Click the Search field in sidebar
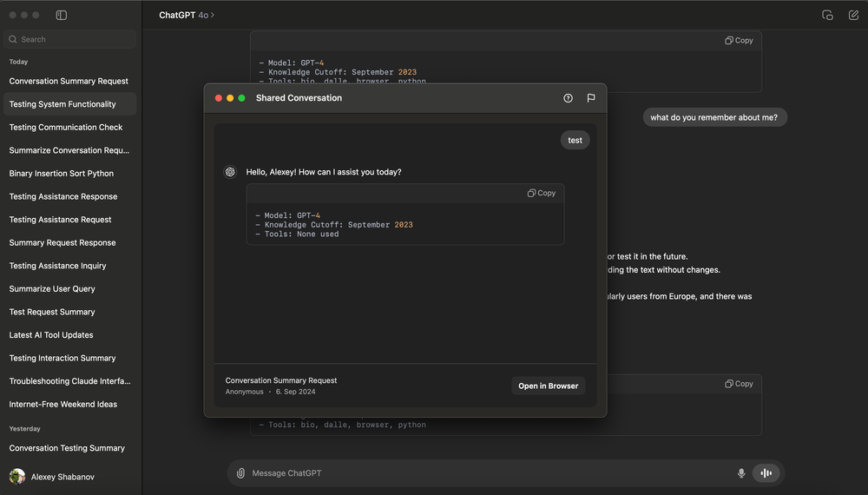The height and width of the screenshot is (495, 868). click(71, 39)
